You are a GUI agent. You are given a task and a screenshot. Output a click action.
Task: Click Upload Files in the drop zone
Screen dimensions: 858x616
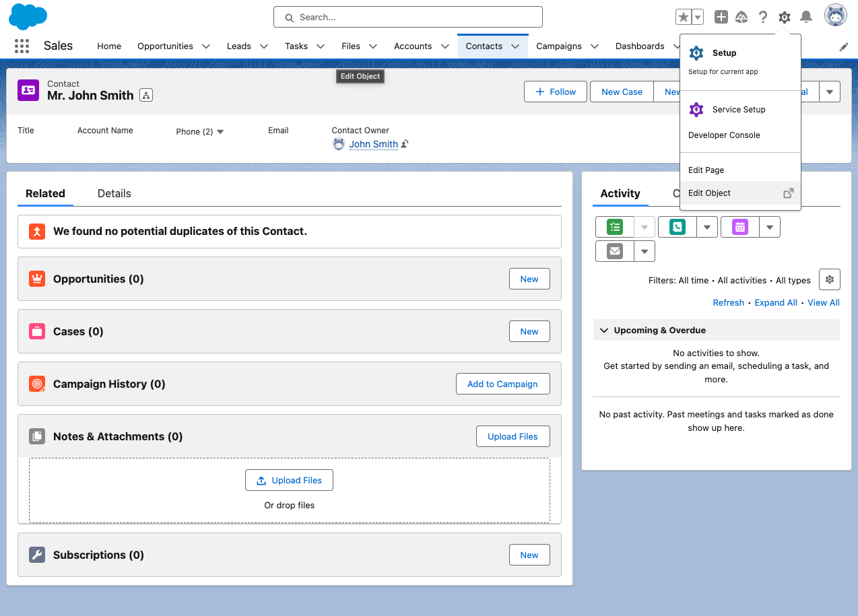point(289,481)
